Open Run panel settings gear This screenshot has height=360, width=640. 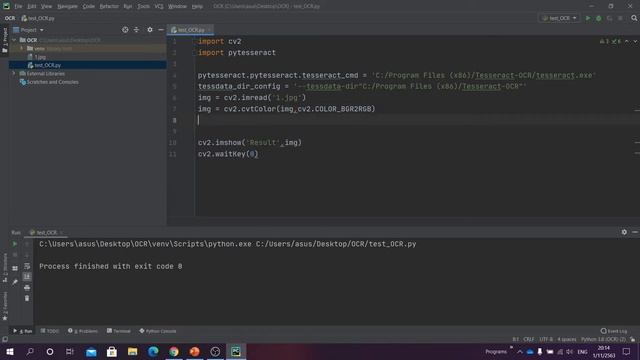tap(624, 232)
